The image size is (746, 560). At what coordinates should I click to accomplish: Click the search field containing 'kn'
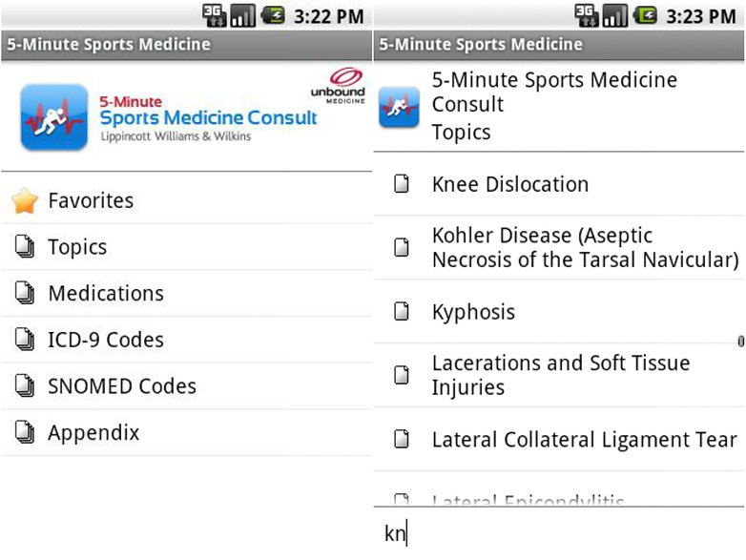click(559, 533)
